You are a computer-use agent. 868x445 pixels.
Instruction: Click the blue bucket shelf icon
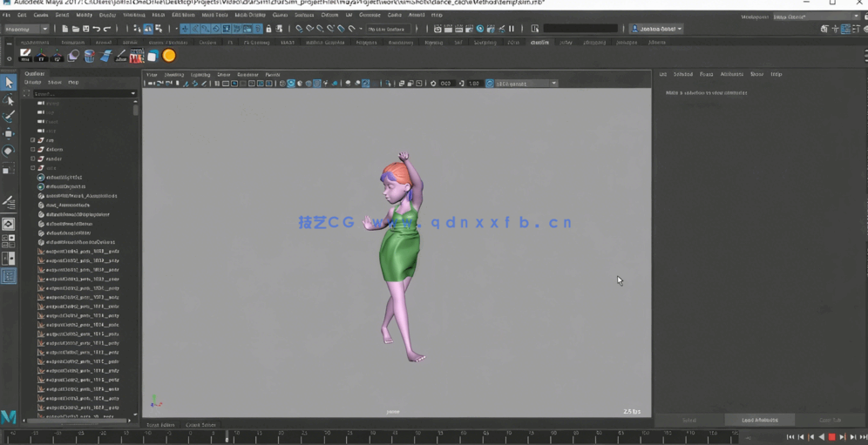tap(89, 56)
